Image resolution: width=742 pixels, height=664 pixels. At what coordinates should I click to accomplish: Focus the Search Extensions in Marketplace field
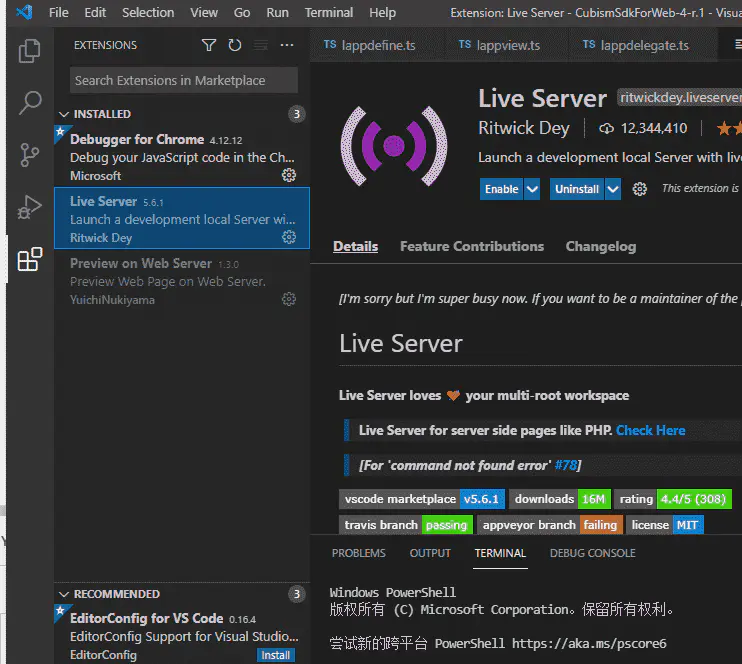[184, 80]
